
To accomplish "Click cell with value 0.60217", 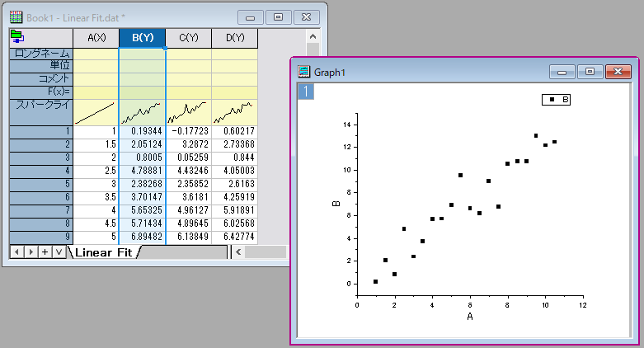I will coord(235,131).
